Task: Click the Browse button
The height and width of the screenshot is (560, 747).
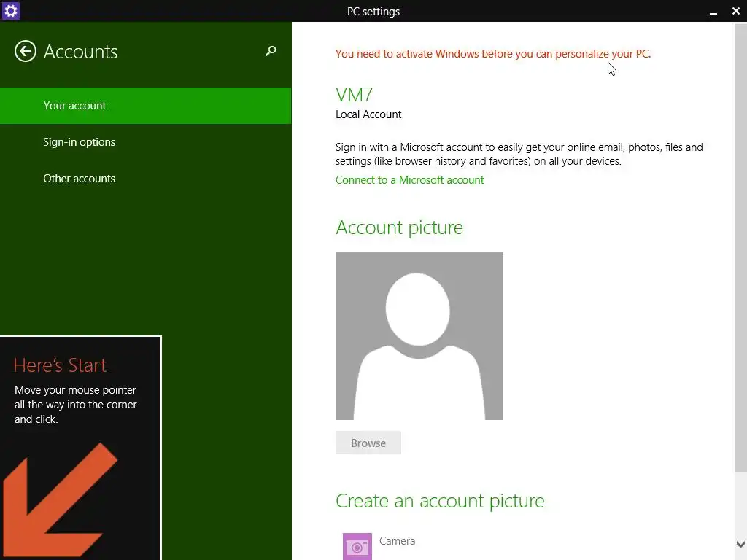Action: (x=368, y=443)
